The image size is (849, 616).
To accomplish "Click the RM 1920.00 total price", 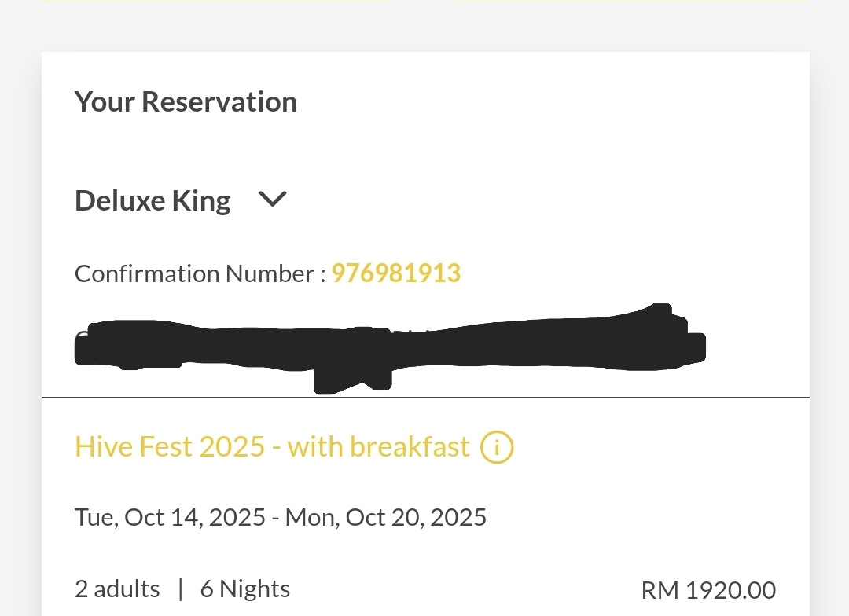I will (x=708, y=591).
